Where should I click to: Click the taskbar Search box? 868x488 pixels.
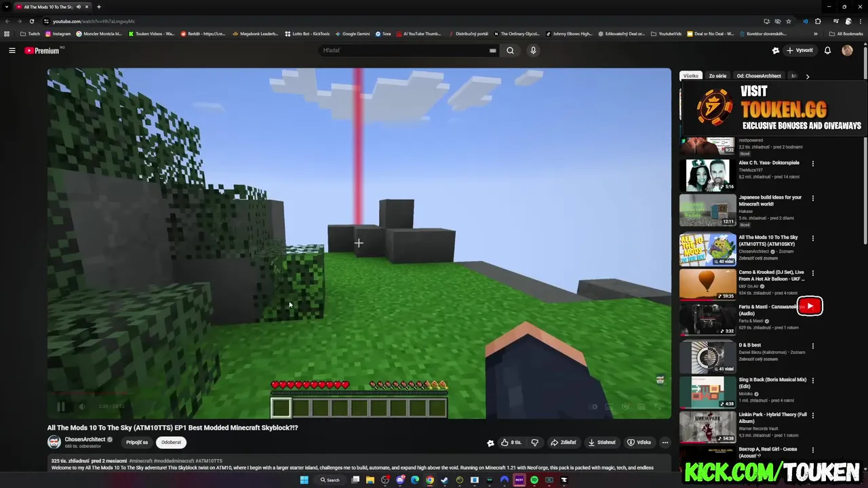pos(330,480)
